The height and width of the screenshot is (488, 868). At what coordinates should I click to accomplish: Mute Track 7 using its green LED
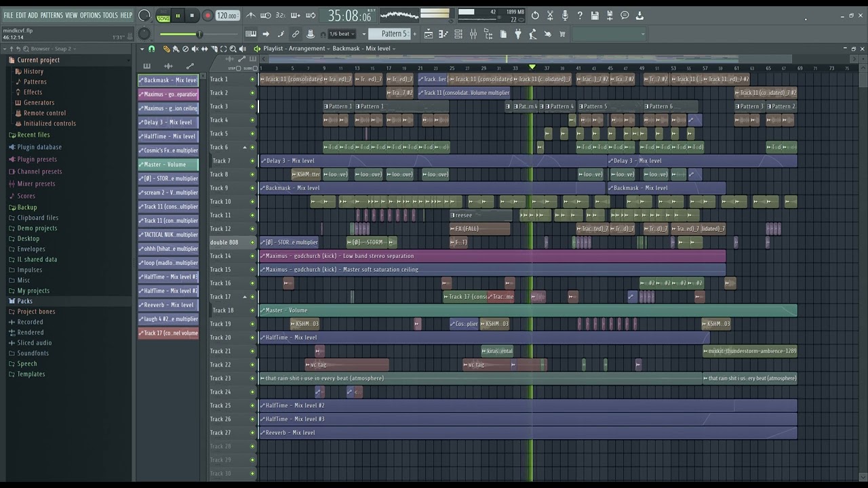252,161
